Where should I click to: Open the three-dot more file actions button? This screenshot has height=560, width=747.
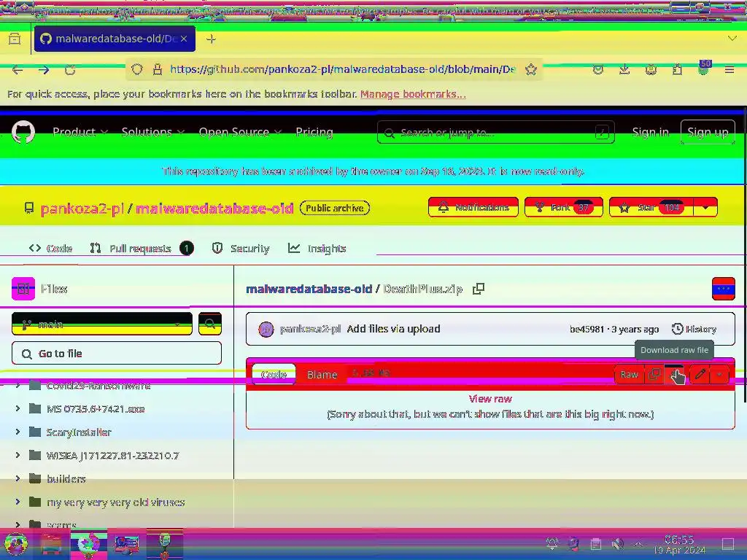pos(723,289)
